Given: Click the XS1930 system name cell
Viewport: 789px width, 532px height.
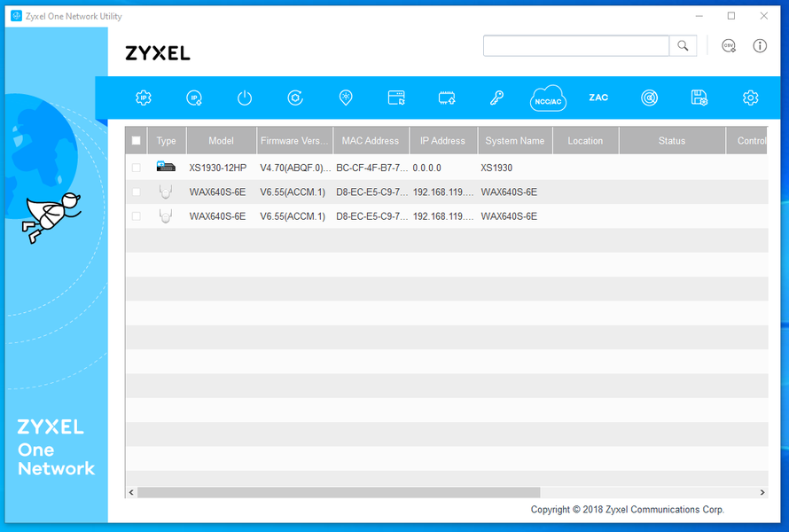Looking at the screenshot, I should click(x=496, y=168).
